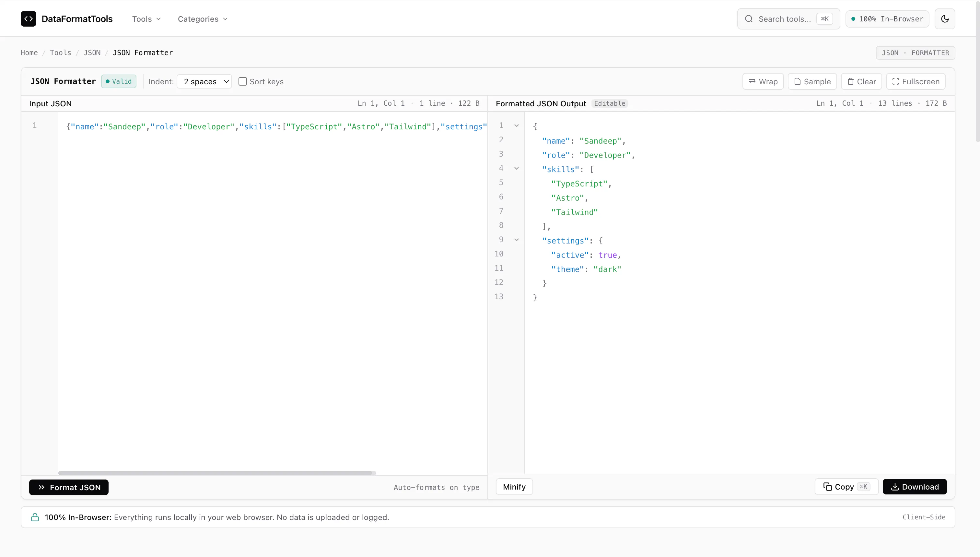Click the green dot in In-Browser badge

click(x=853, y=19)
